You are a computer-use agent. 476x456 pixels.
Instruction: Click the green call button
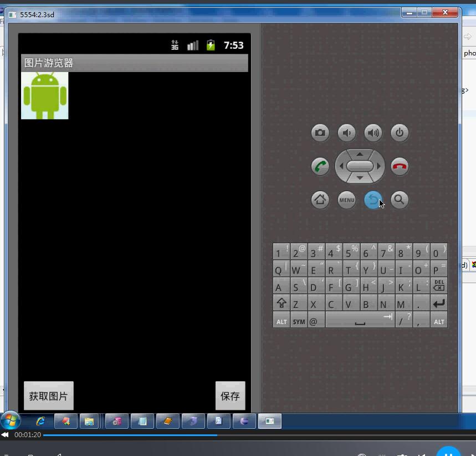coord(320,166)
